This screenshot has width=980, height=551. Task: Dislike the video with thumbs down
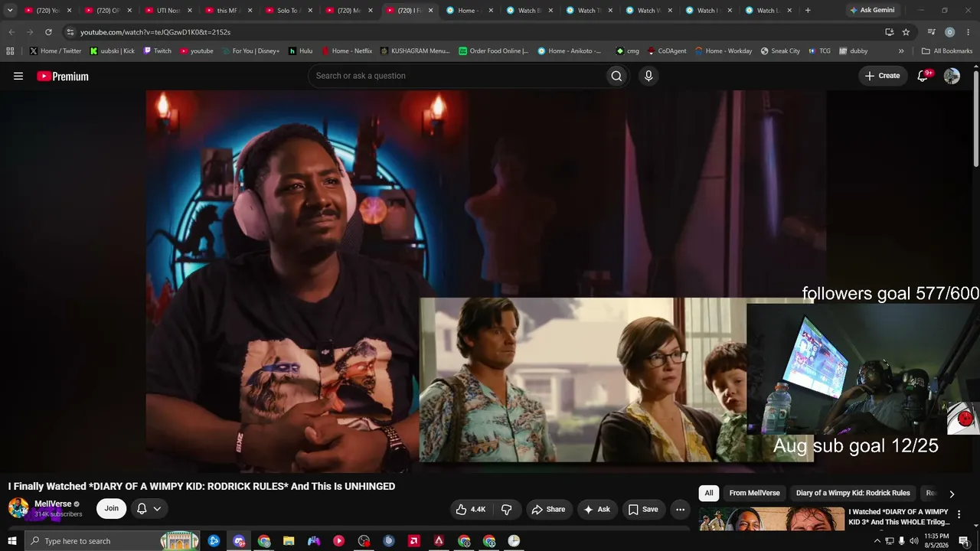click(x=507, y=509)
